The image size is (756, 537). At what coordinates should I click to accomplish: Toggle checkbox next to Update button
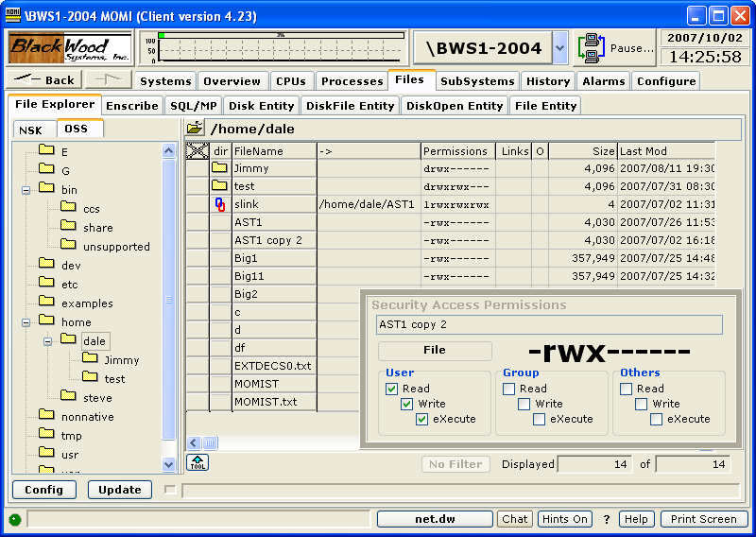pos(170,489)
